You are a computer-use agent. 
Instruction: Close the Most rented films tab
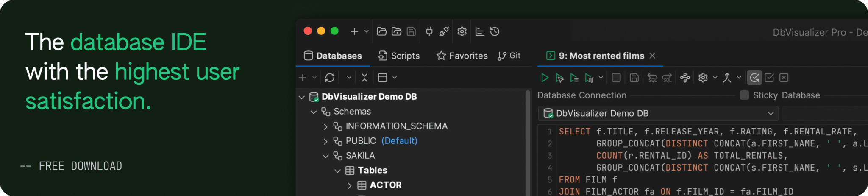pyautogui.click(x=652, y=56)
